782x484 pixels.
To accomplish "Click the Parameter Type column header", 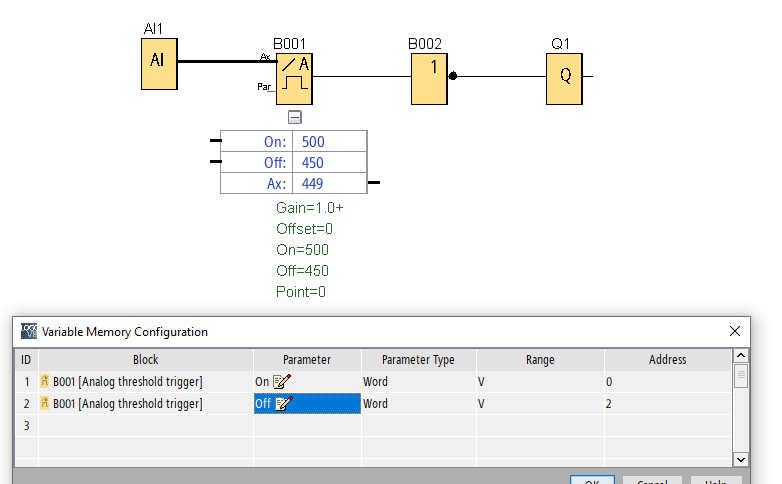I will [417, 360].
